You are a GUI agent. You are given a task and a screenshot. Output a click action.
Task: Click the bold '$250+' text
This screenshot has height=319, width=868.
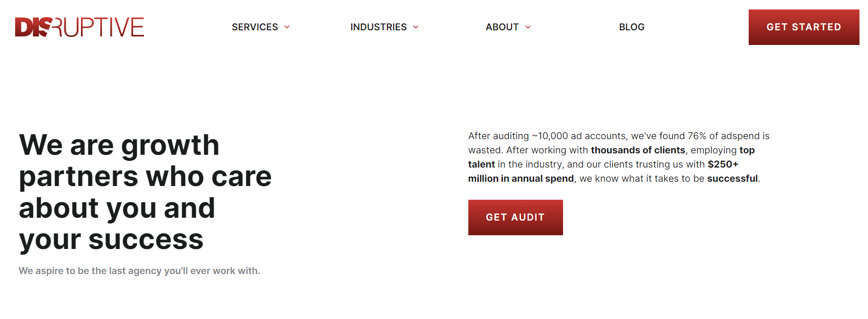tap(723, 164)
